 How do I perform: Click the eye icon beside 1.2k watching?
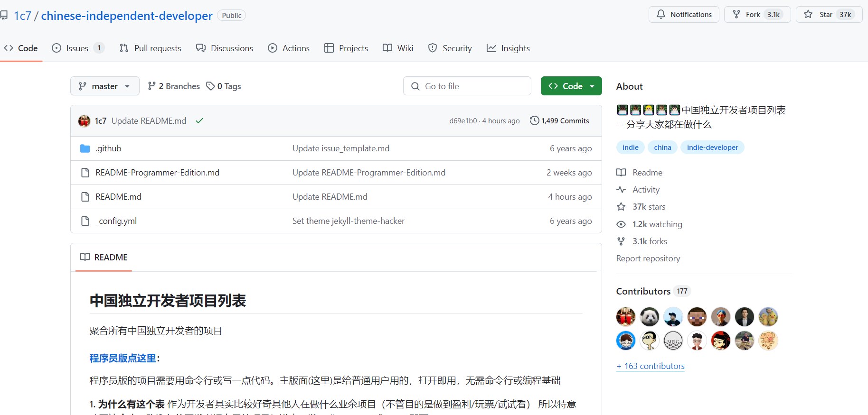621,224
